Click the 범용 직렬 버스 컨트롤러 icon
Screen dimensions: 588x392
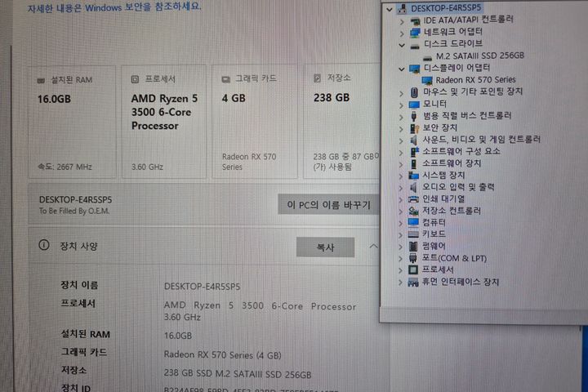[x=414, y=116]
